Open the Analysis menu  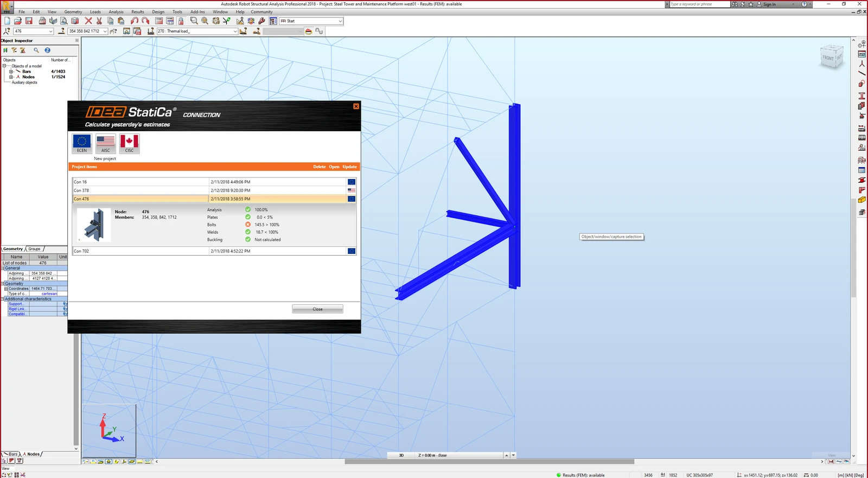coord(116,12)
